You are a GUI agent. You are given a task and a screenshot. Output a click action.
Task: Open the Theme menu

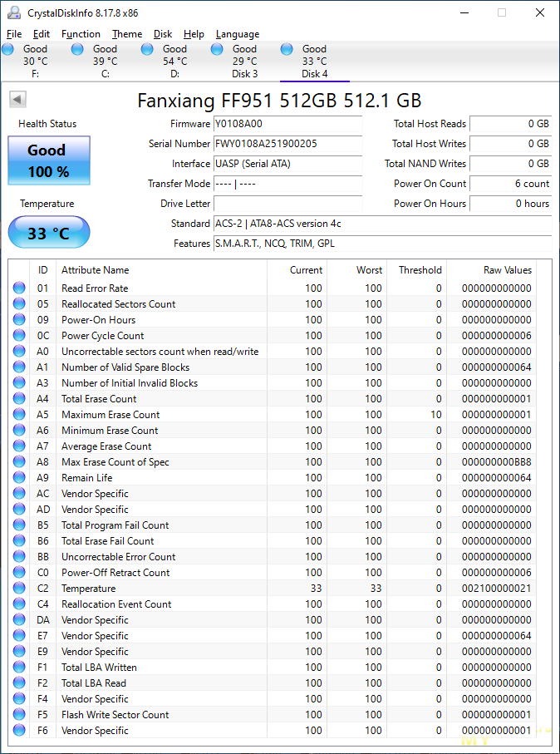[127, 34]
